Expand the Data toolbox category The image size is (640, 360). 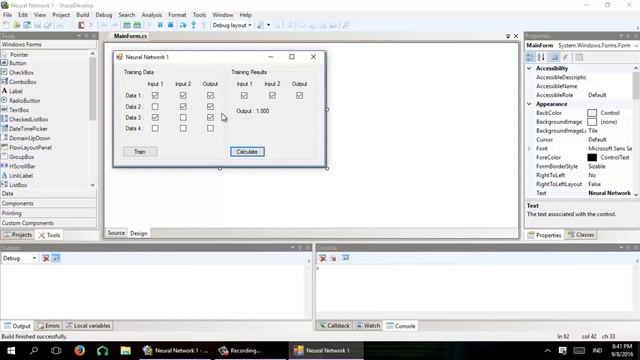49,193
